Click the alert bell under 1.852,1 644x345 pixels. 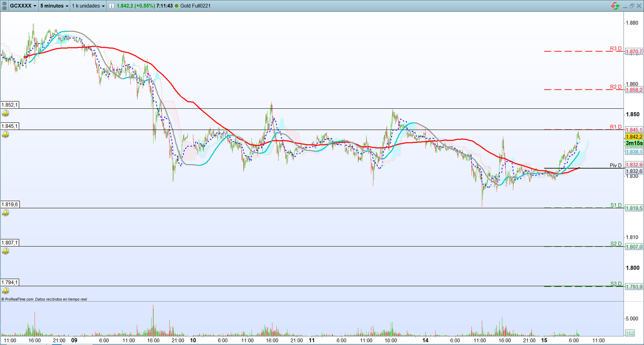coord(6,114)
